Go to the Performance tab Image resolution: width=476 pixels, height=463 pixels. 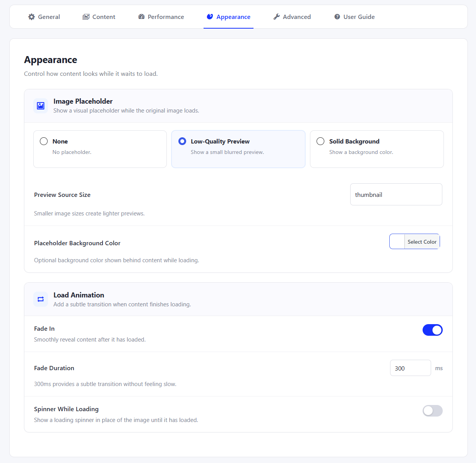coord(161,17)
